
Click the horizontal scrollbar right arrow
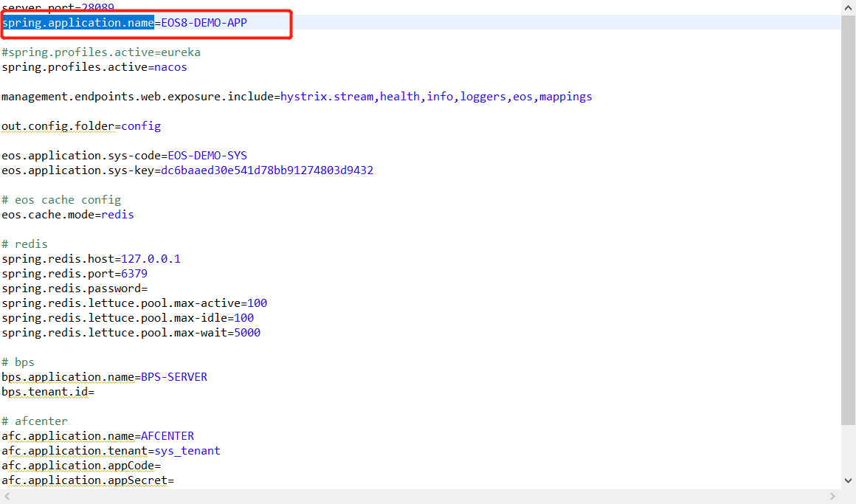coord(834,496)
